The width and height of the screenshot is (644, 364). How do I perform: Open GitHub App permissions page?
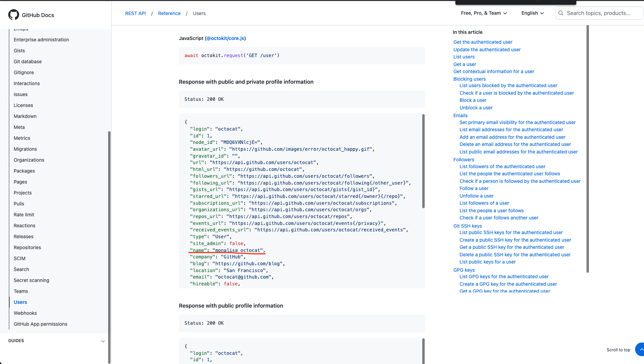[40, 324]
